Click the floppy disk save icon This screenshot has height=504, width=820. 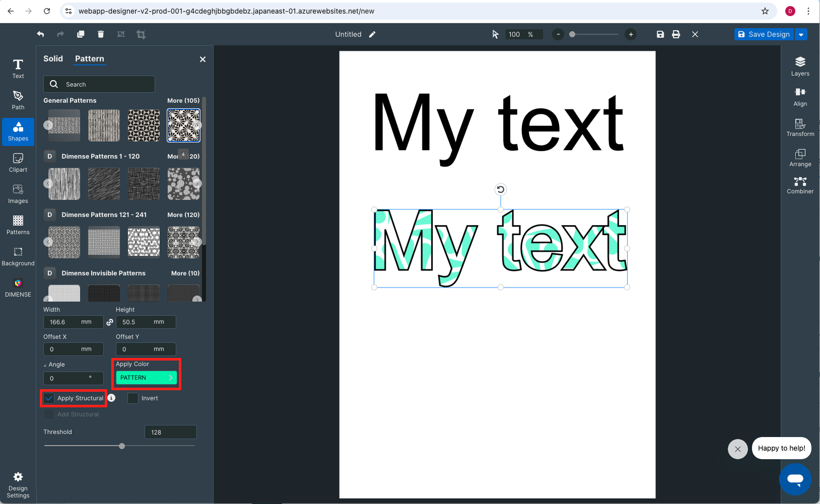pyautogui.click(x=660, y=34)
